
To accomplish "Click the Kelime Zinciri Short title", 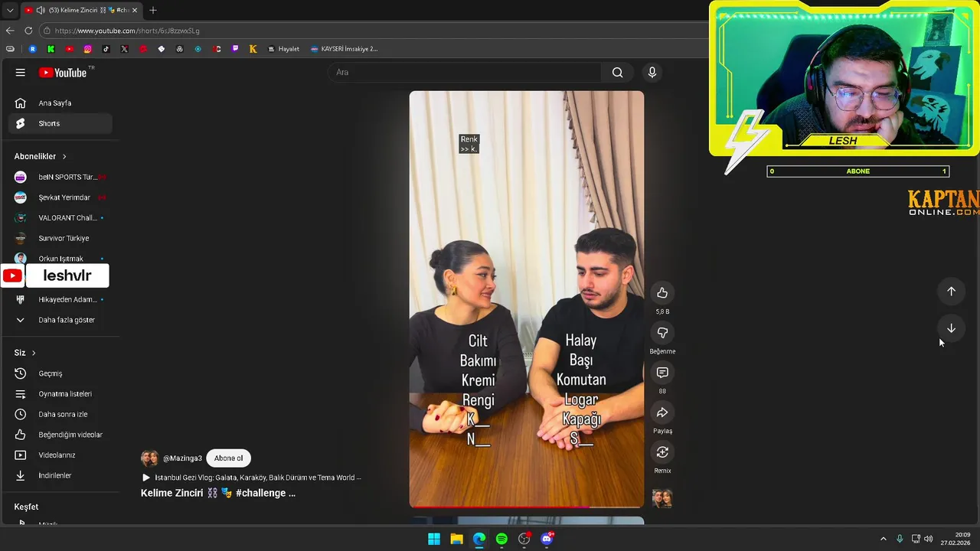I will pyautogui.click(x=218, y=493).
